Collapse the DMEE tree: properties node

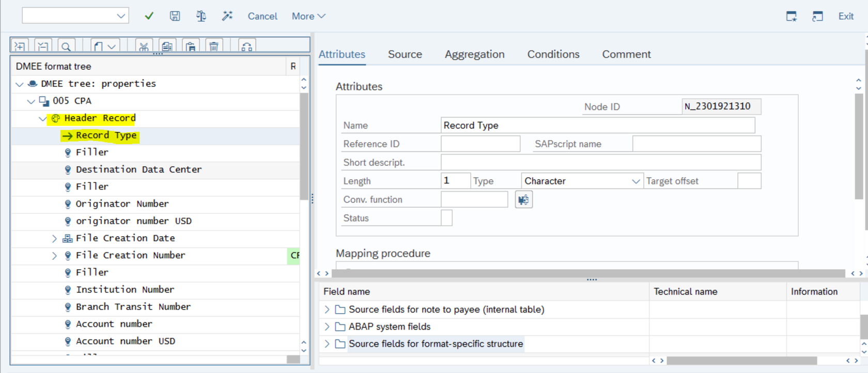point(20,84)
